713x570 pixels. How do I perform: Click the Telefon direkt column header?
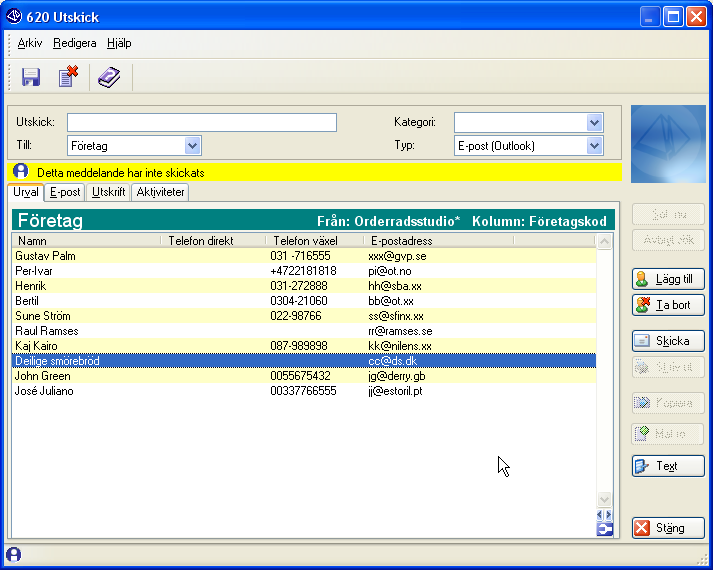(213, 240)
